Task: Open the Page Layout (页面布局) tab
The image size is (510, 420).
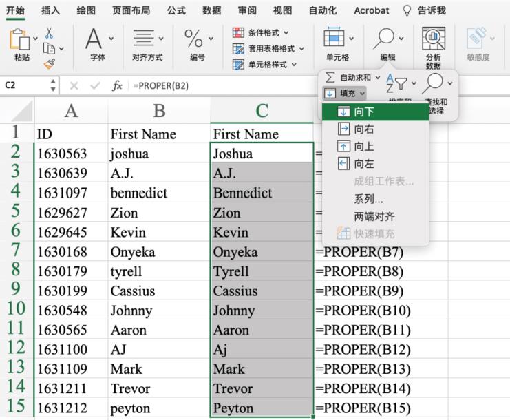Action: tap(131, 10)
